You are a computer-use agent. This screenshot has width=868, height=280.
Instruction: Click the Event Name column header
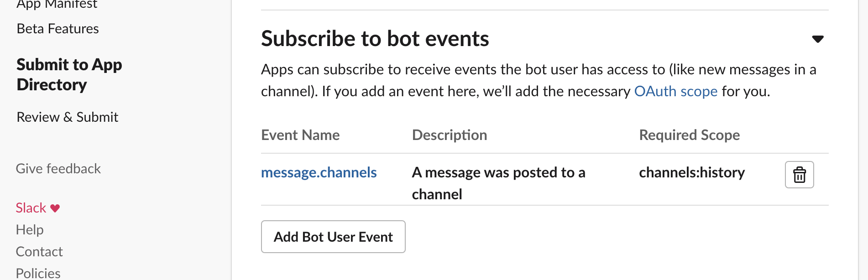tap(300, 135)
